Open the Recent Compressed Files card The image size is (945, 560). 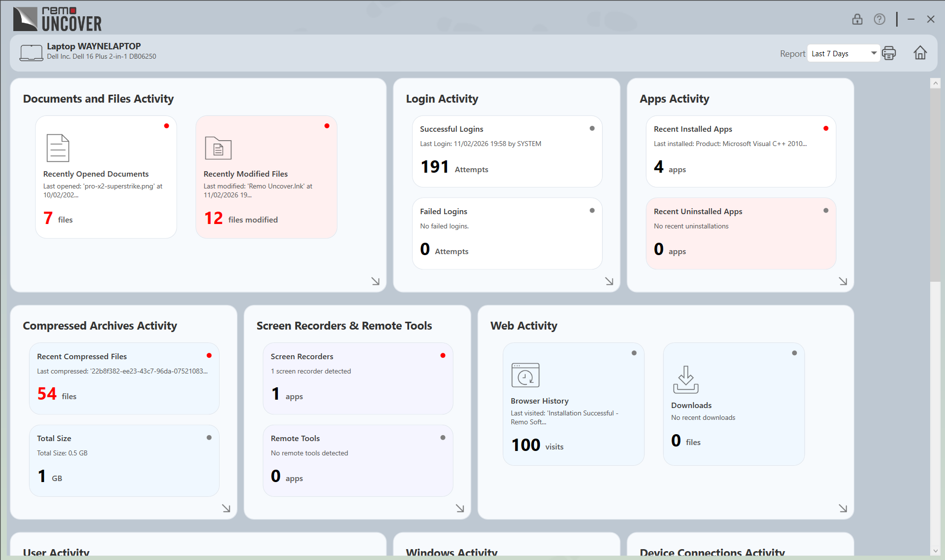tap(124, 378)
